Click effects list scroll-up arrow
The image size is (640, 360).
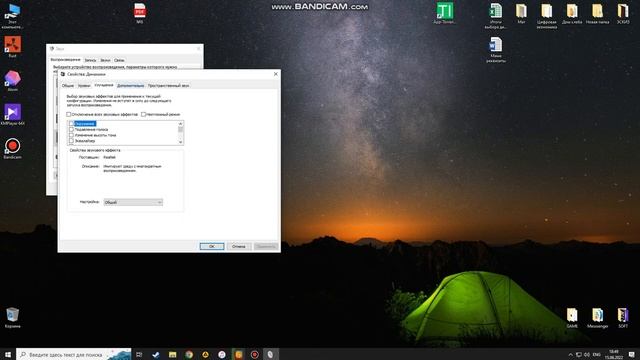[180, 124]
